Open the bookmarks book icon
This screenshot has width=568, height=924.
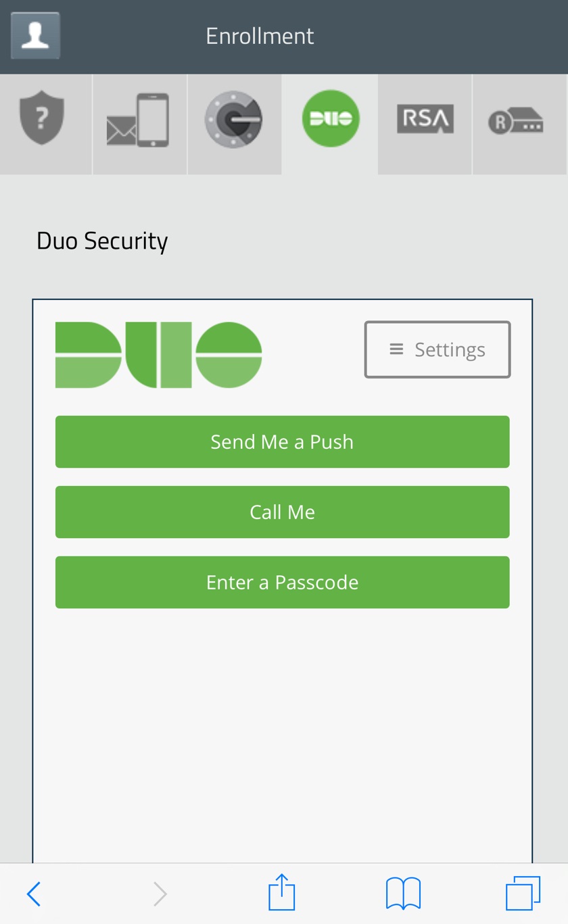coord(403,894)
